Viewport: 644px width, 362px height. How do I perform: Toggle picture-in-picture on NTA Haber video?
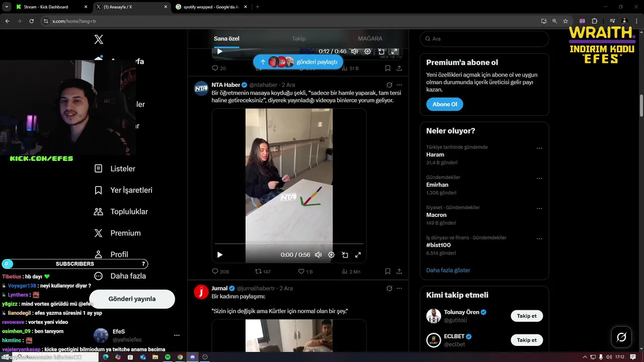[345, 255]
